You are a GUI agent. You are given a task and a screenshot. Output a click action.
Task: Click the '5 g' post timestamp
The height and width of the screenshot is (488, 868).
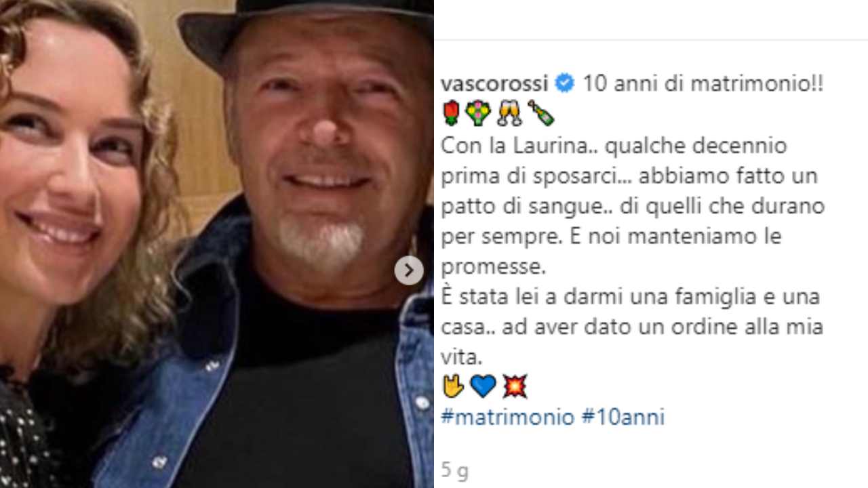tap(454, 470)
